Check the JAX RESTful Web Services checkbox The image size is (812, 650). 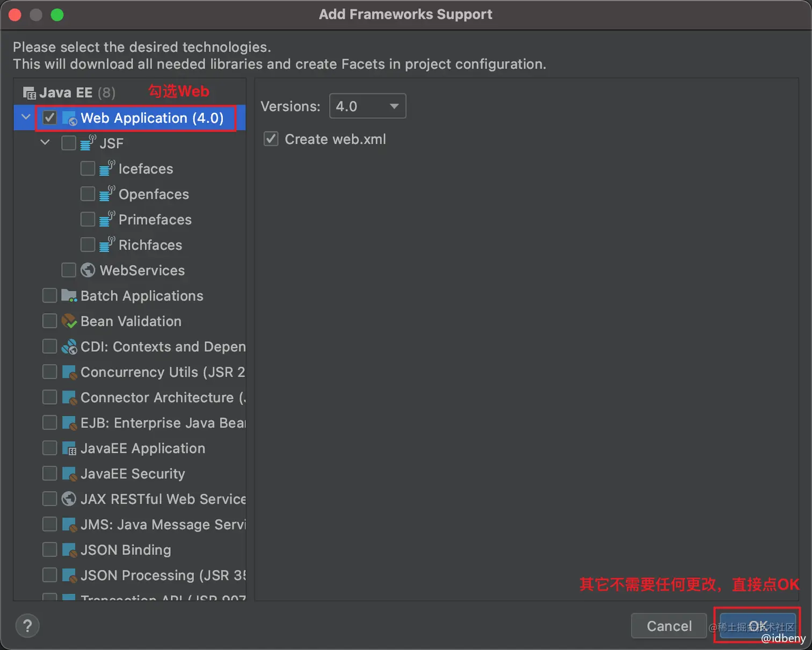[49, 499]
